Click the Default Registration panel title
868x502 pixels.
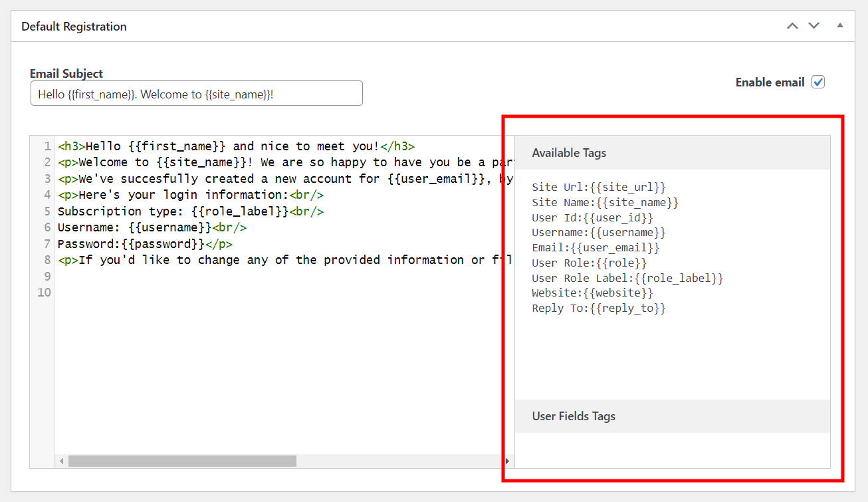pyautogui.click(x=74, y=27)
